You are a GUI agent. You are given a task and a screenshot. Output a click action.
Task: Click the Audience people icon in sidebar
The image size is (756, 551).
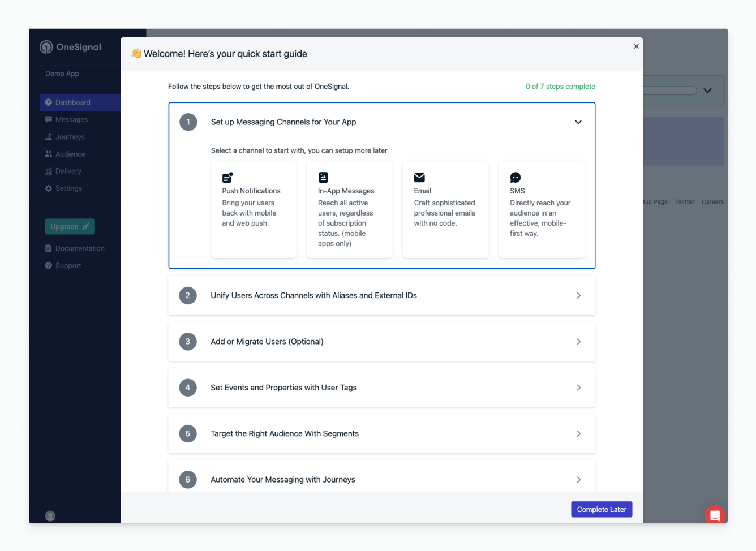[x=49, y=154]
